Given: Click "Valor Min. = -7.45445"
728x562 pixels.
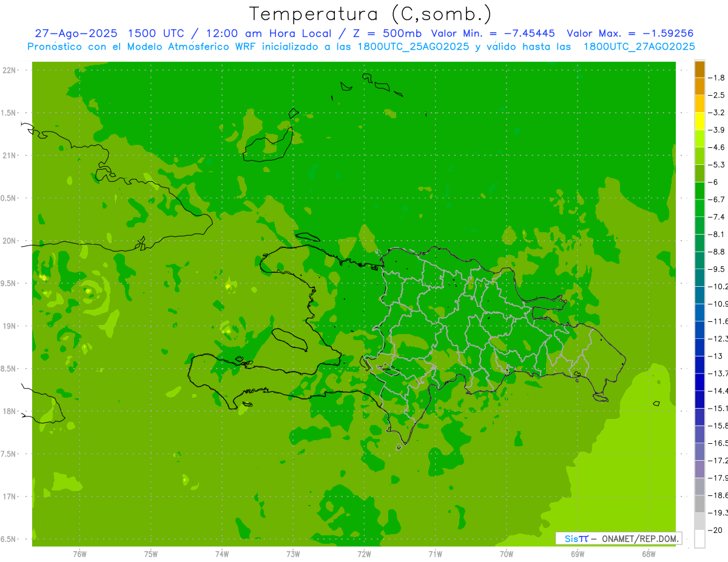Looking at the screenshot, I should (493, 33).
